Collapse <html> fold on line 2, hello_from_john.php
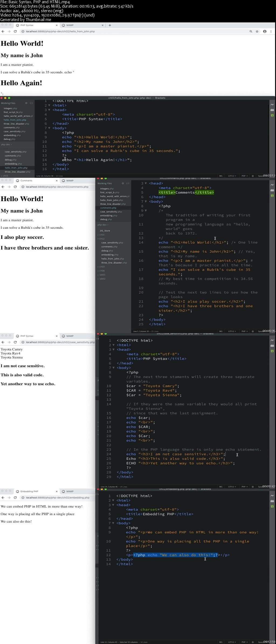The image size is (276, 644). (49, 105)
